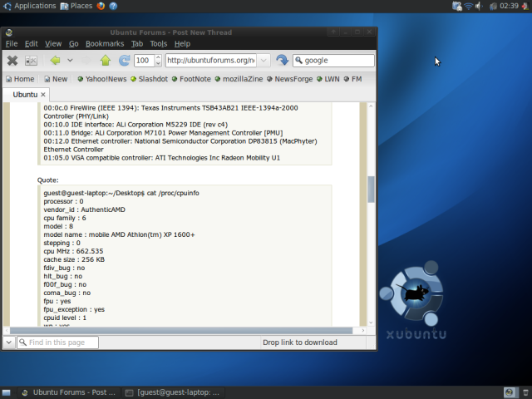Image resolution: width=532 pixels, height=399 pixels.
Task: Click the line 'model name : mobile AMD Athlon(tm) XP 1600+'
Action: click(119, 234)
